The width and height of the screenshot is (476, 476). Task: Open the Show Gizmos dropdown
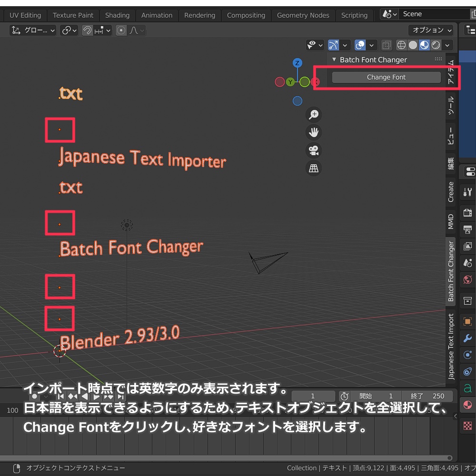(345, 45)
